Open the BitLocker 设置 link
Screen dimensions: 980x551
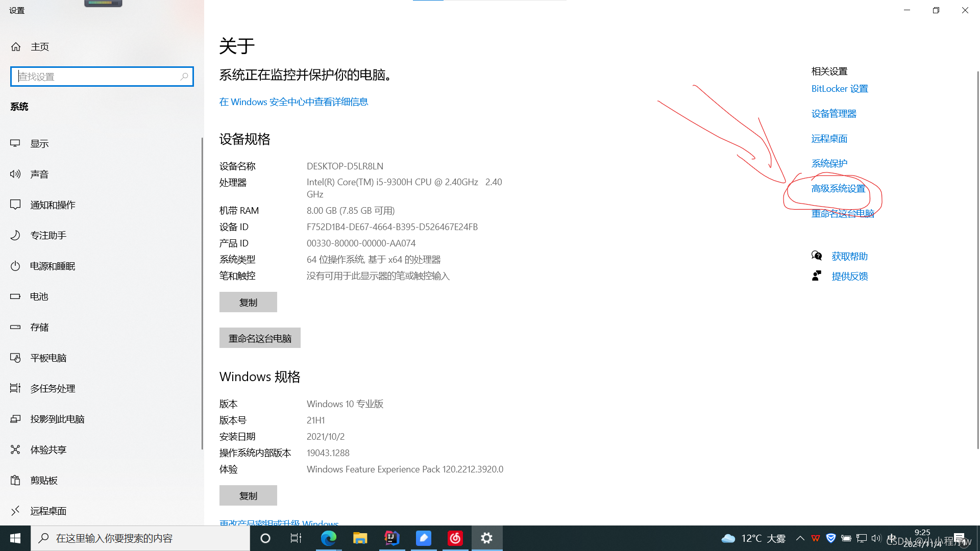tap(839, 89)
